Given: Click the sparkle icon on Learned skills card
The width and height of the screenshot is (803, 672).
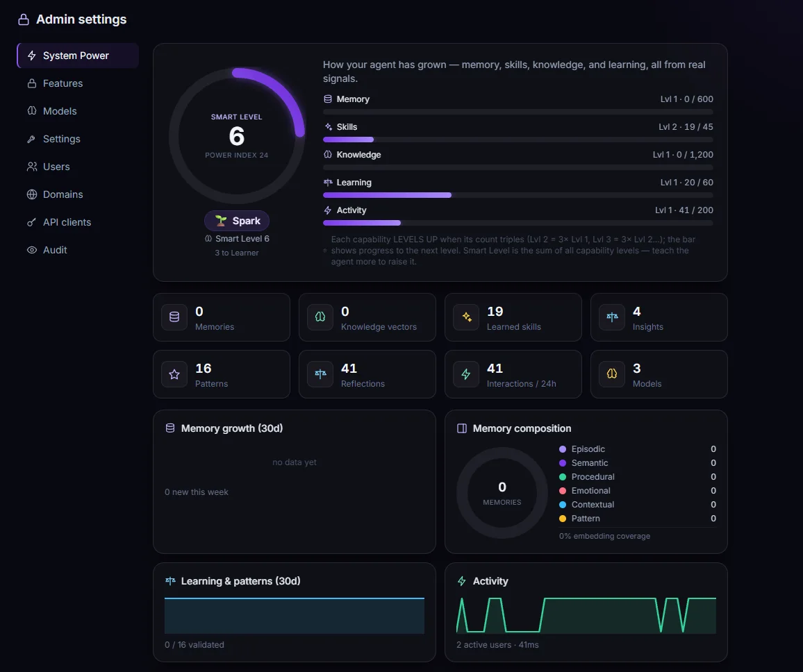Looking at the screenshot, I should pyautogui.click(x=466, y=317).
